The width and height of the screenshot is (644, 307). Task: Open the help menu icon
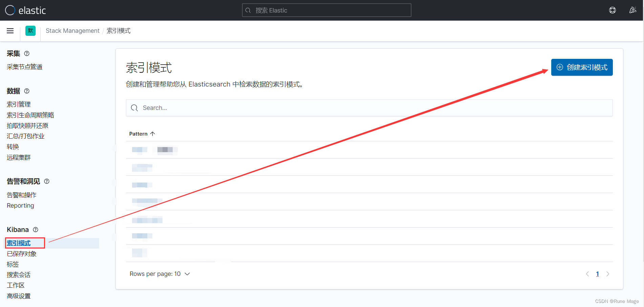pos(613,10)
